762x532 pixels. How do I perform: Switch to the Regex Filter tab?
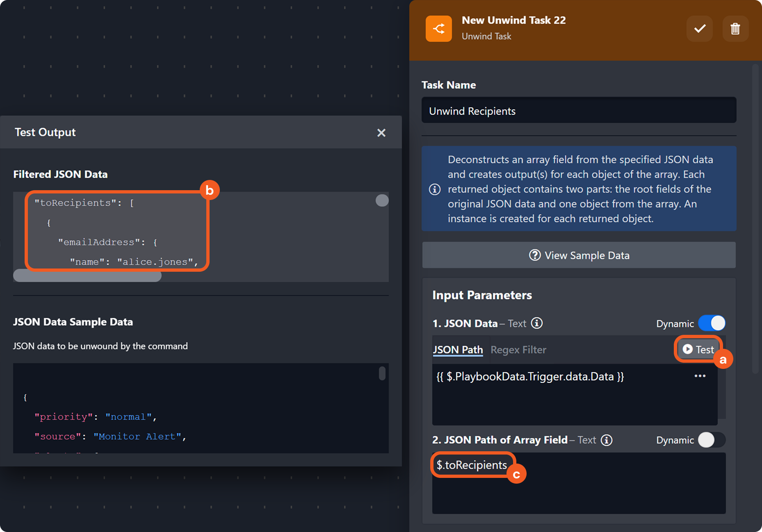click(518, 350)
